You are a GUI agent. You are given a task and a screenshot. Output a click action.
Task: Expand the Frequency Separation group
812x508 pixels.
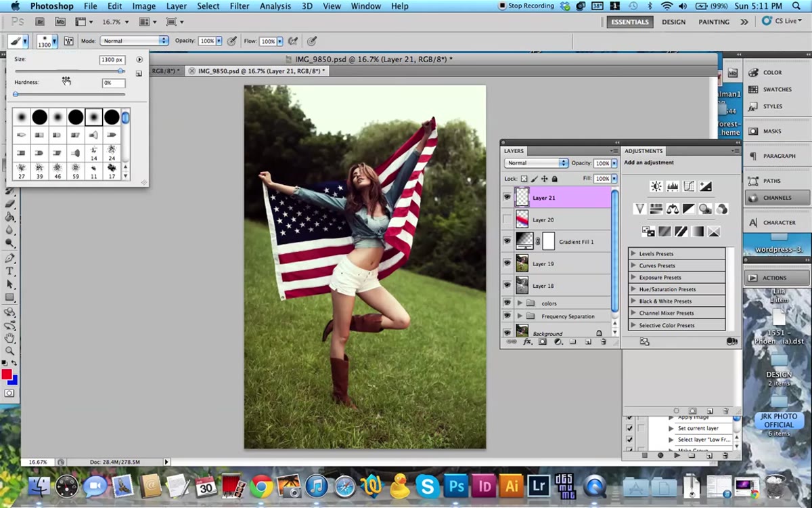coord(520,316)
